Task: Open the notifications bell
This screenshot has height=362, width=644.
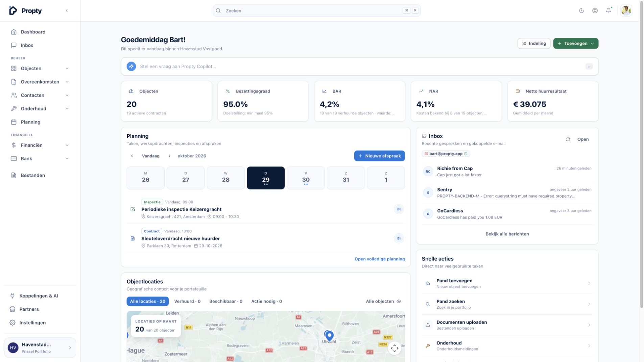Action: tap(609, 10)
